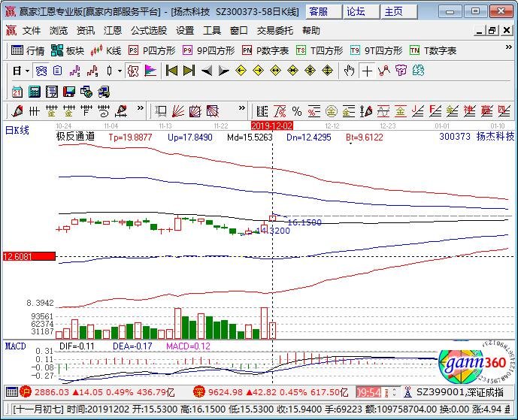Open the calculator icon
The image size is (518, 420).
click(x=34, y=92)
